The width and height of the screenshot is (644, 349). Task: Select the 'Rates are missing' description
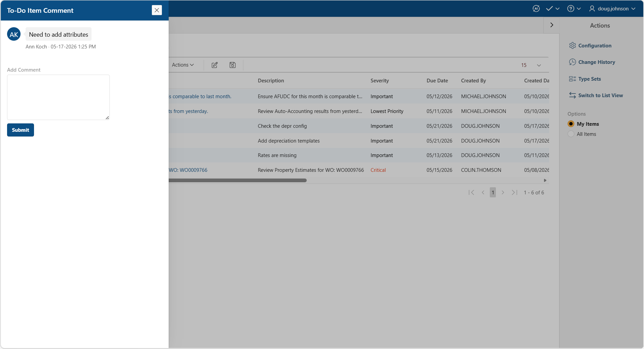click(277, 155)
